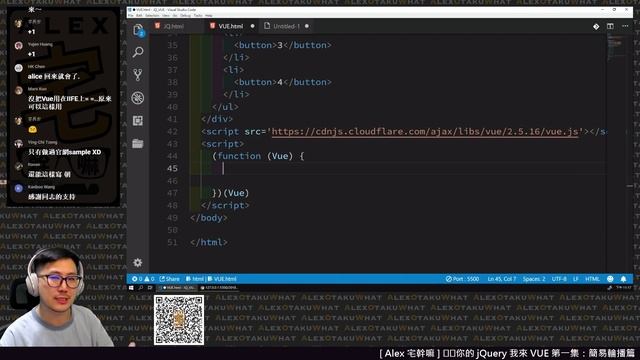
Task: Click the VUE.html item in status bar
Action: [x=222, y=279]
